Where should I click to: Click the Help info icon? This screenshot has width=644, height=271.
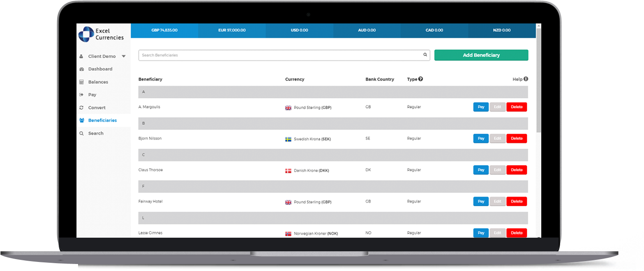pos(526,79)
